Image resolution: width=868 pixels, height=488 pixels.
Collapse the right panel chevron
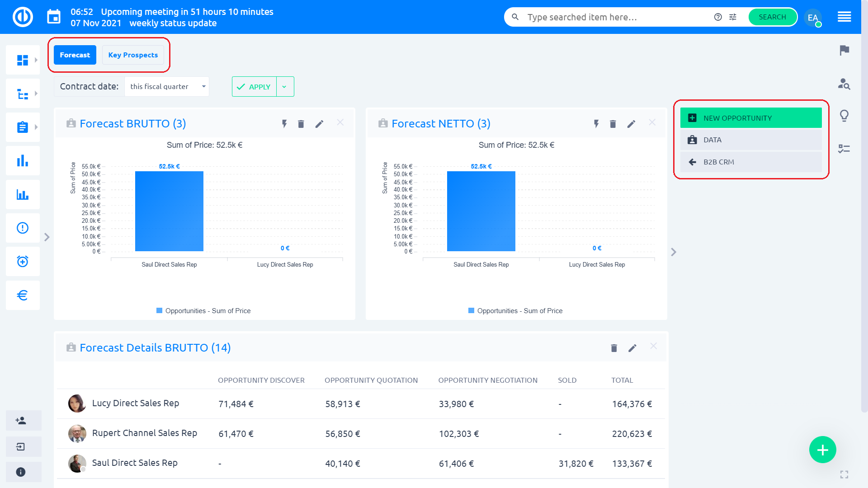(674, 252)
